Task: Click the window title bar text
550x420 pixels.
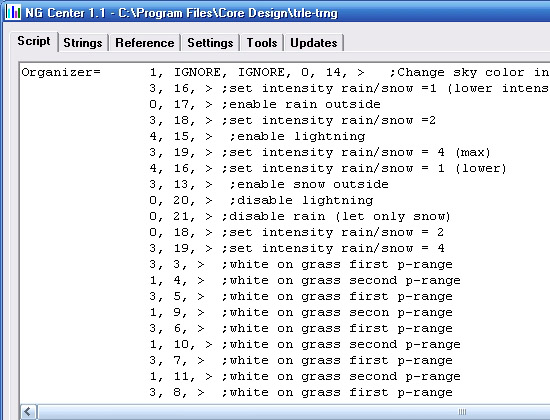Action: (181, 13)
